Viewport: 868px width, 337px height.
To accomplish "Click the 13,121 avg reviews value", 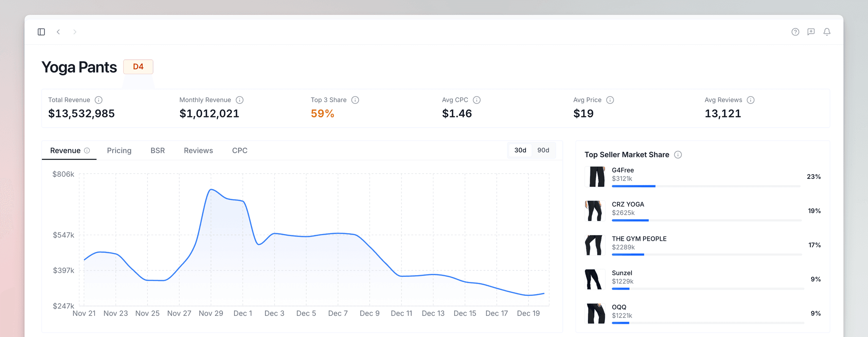I will tap(723, 114).
